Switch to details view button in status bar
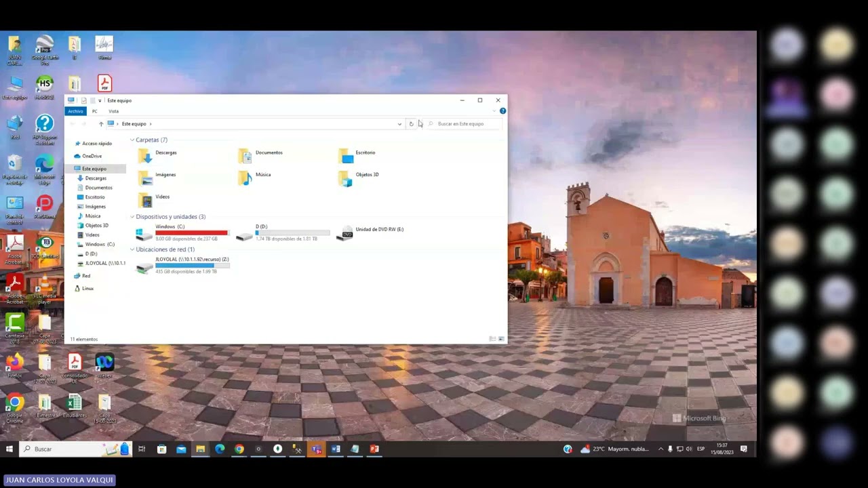 [492, 339]
